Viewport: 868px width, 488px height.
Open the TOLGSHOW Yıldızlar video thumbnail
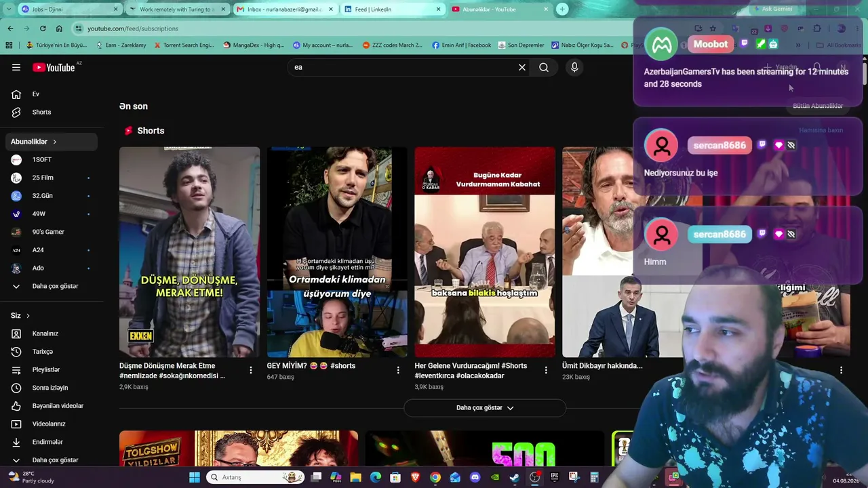(x=239, y=448)
